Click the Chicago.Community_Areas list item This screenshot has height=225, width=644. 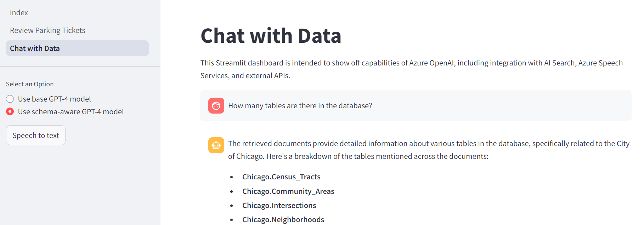(288, 191)
